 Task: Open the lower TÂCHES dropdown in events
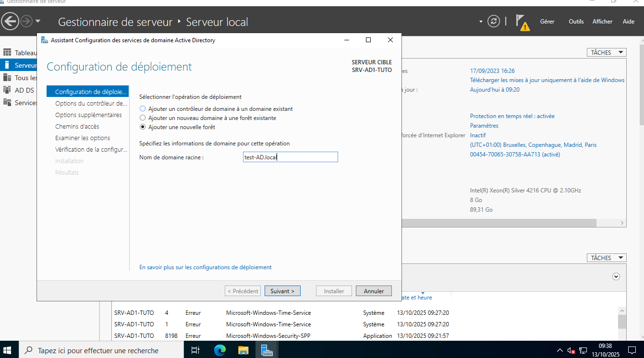(x=607, y=258)
